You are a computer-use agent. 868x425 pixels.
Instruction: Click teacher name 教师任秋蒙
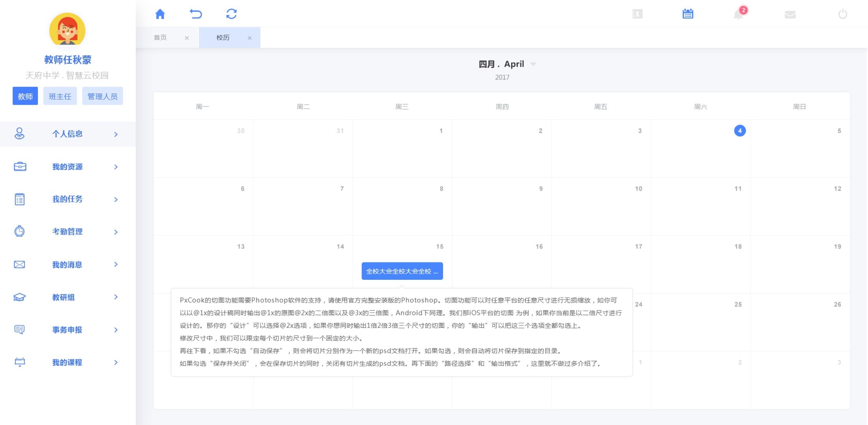pyautogui.click(x=68, y=60)
